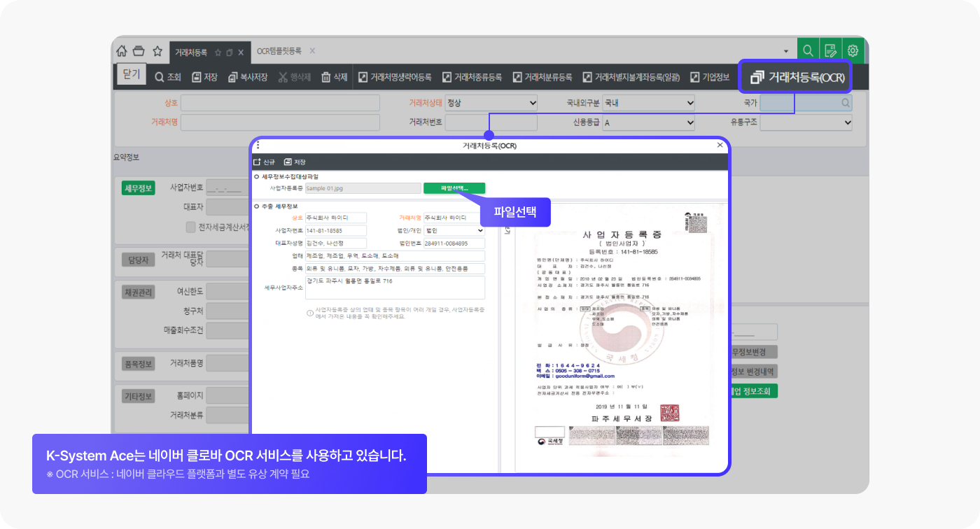Open 기업정보 in toolbar
Screen dimensions: 980x529
click(710, 77)
